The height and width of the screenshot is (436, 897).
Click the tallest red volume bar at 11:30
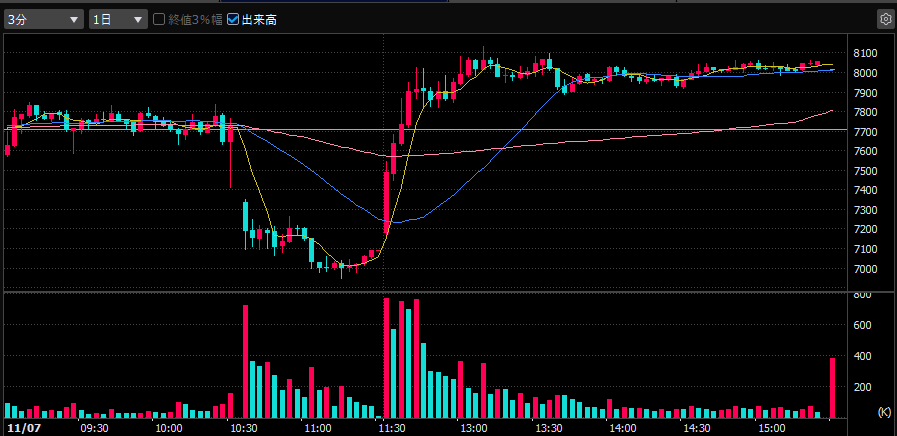[x=386, y=357]
